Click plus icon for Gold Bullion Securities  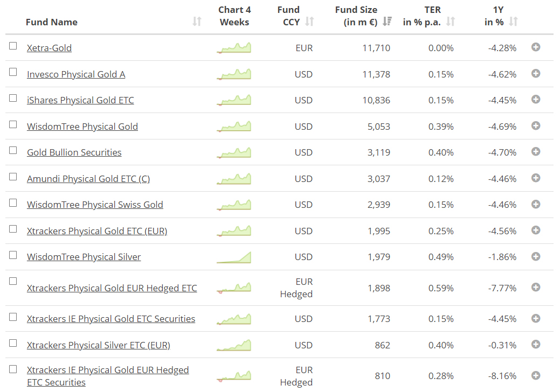point(536,152)
